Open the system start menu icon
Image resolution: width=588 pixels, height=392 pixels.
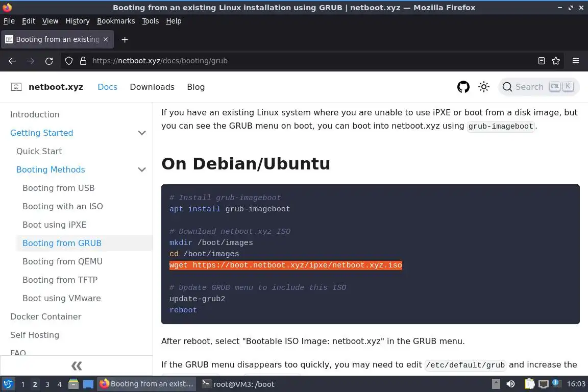coord(8,384)
